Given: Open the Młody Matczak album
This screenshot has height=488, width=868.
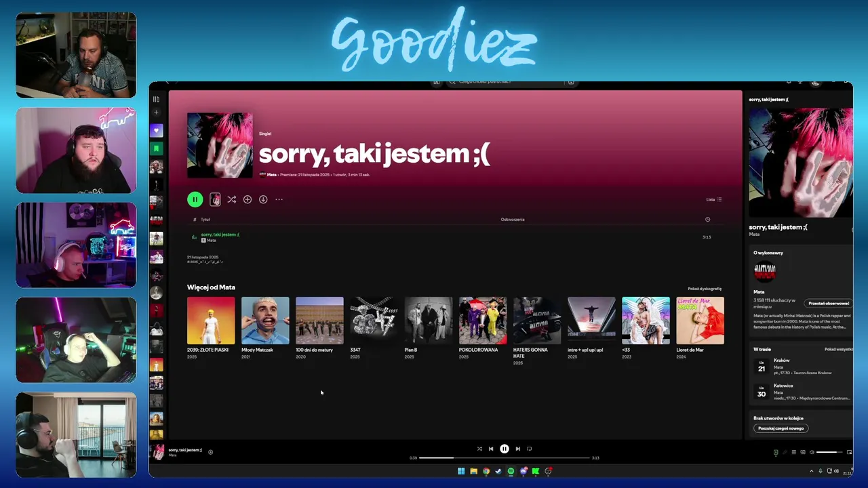Looking at the screenshot, I should coord(265,321).
